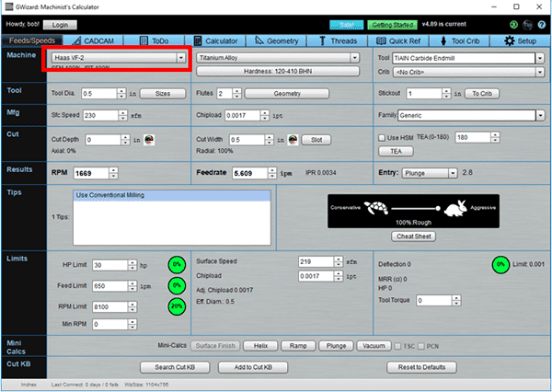The width and height of the screenshot is (552, 392).
Task: Click the Helix mini-calc button
Action: pos(260,346)
